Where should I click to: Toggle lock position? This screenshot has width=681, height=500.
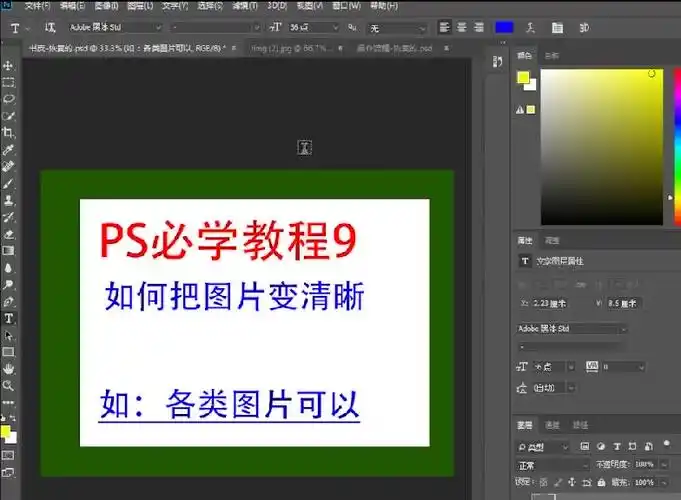(x=572, y=482)
